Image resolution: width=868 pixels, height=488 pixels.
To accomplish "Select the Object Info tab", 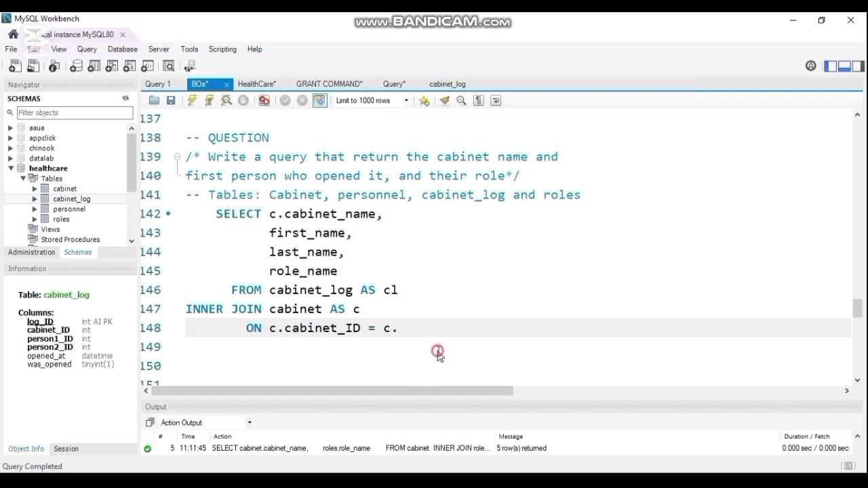I will point(26,449).
